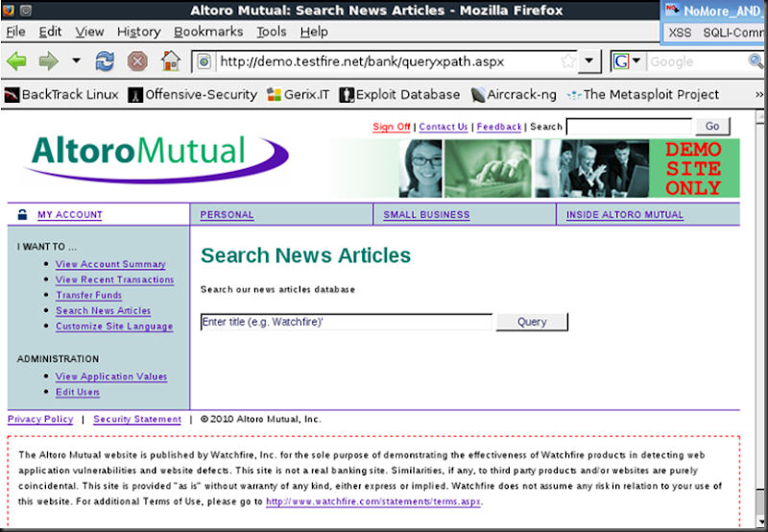The height and width of the screenshot is (532, 768).
Task: Open Customize Site Language link
Action: (114, 326)
